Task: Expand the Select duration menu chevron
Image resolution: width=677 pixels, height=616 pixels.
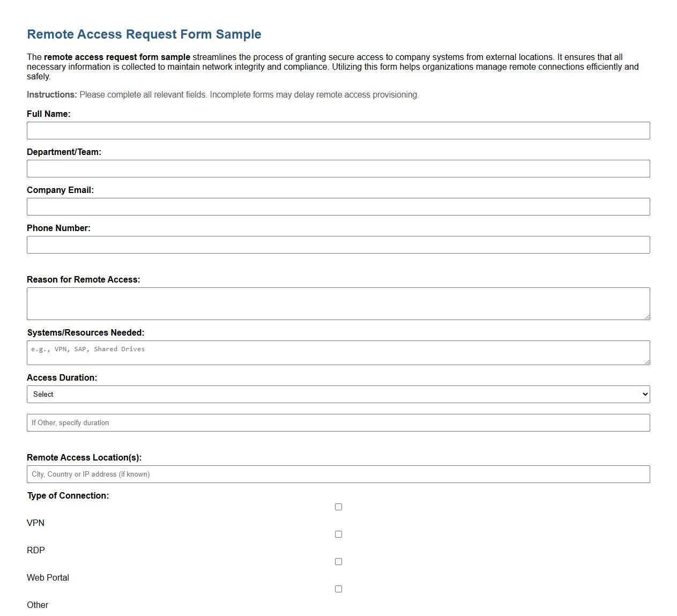Action: coord(644,394)
